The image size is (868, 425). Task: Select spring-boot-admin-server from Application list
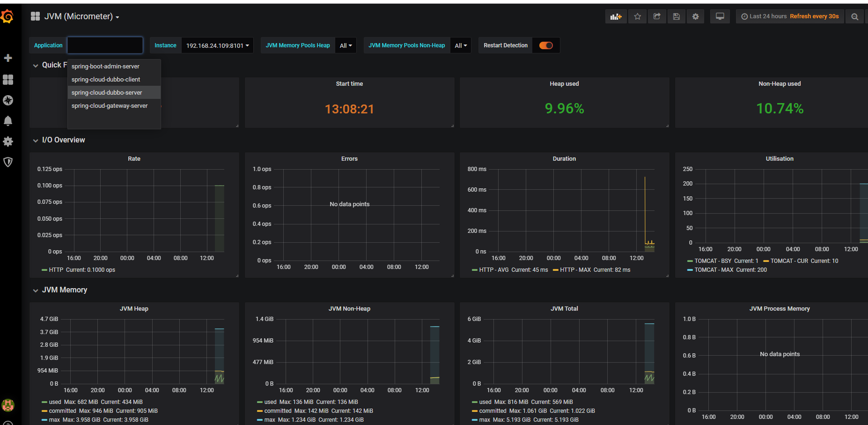[114, 67]
